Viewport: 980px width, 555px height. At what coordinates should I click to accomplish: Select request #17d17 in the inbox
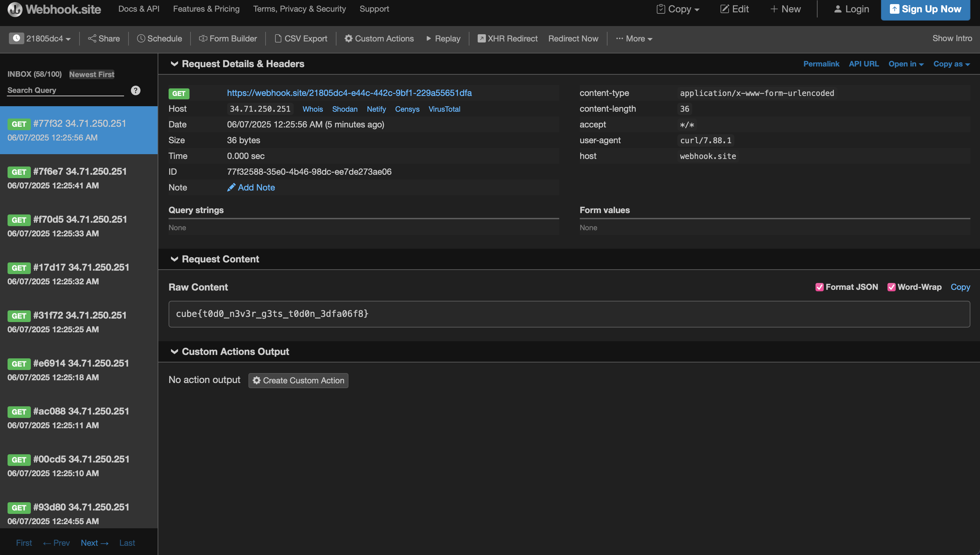tap(79, 274)
